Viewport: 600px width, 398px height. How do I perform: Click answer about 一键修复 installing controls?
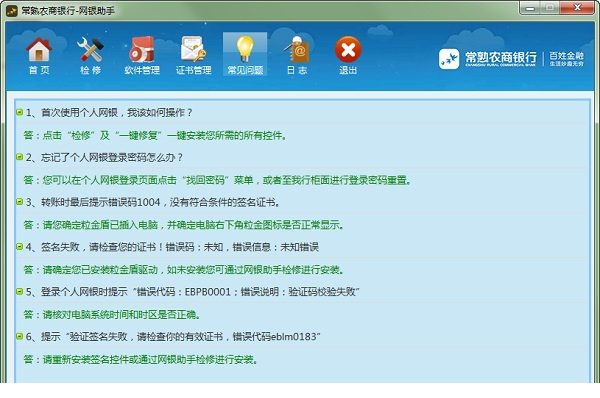155,135
